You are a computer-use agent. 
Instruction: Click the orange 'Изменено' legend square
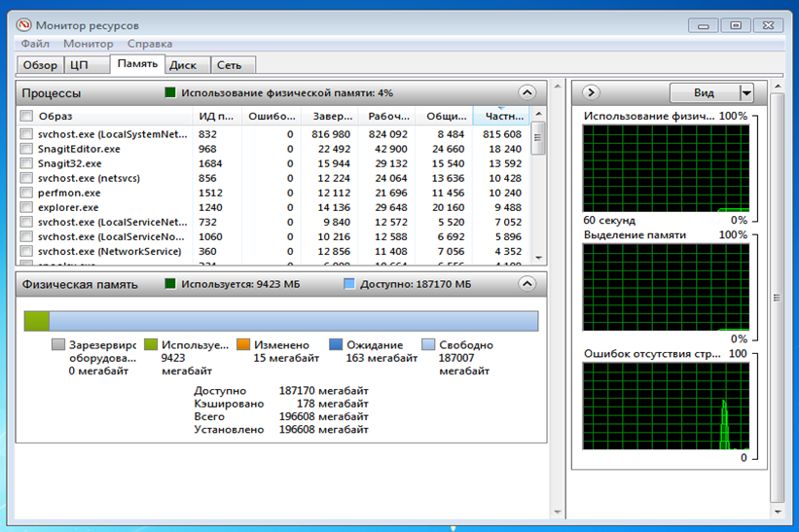pos(243,344)
